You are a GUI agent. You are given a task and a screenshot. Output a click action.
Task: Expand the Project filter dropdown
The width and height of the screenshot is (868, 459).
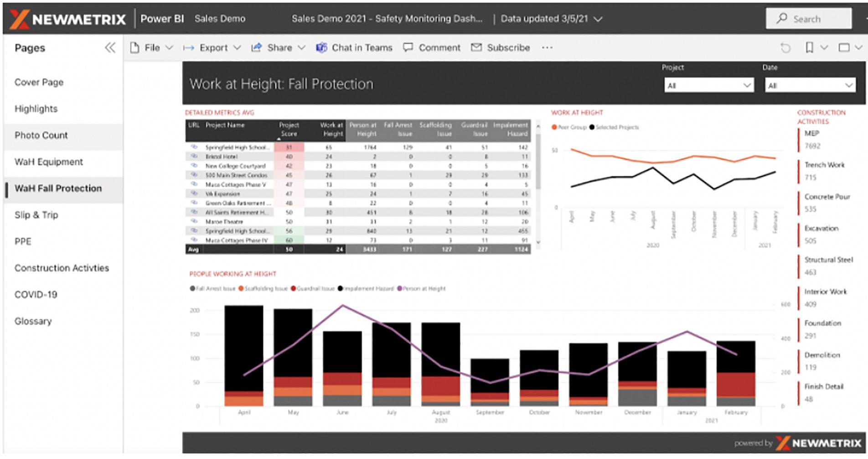pos(709,85)
